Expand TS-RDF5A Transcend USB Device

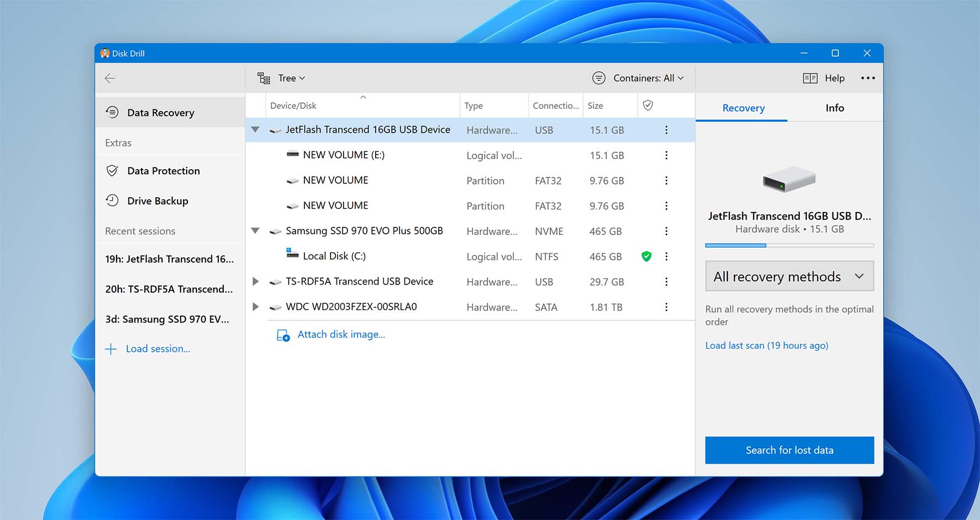[255, 281]
